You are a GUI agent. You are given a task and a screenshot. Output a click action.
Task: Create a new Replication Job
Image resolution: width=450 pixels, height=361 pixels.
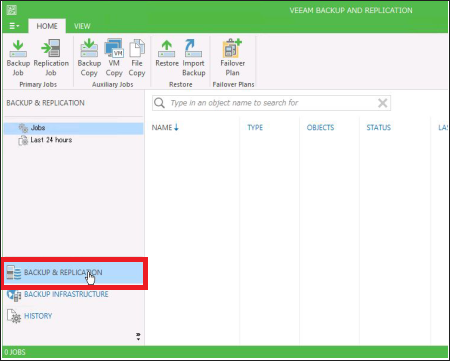[x=51, y=58]
